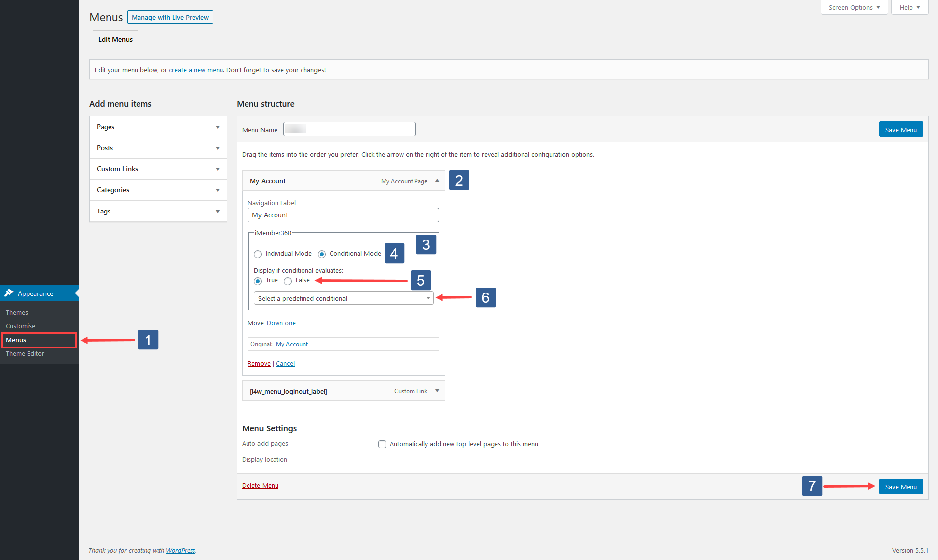Open the Help panel

(x=909, y=7)
